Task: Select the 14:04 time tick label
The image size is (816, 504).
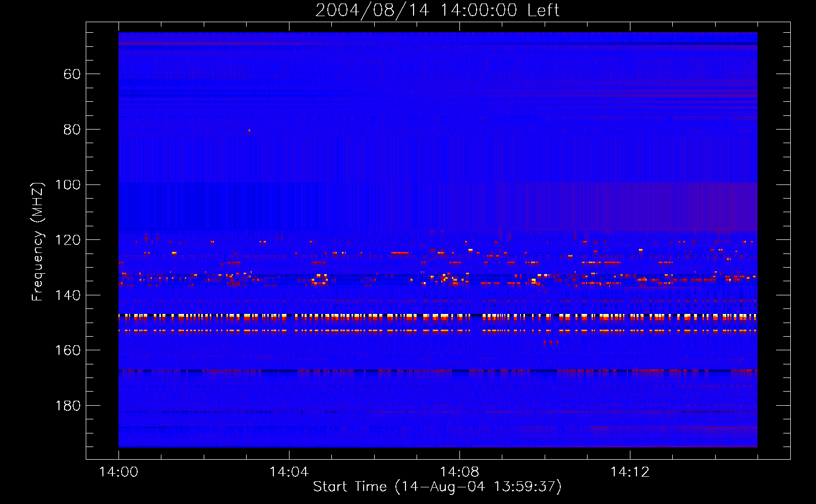Action: [x=289, y=472]
